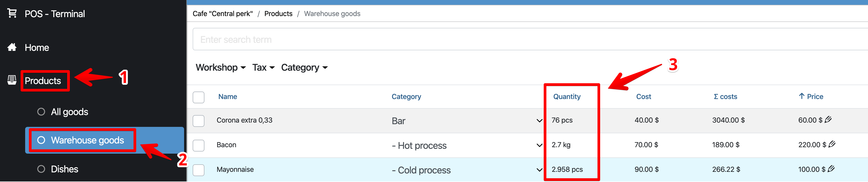Open Warehouse goods in the sidebar
The image size is (868, 182).
87,140
